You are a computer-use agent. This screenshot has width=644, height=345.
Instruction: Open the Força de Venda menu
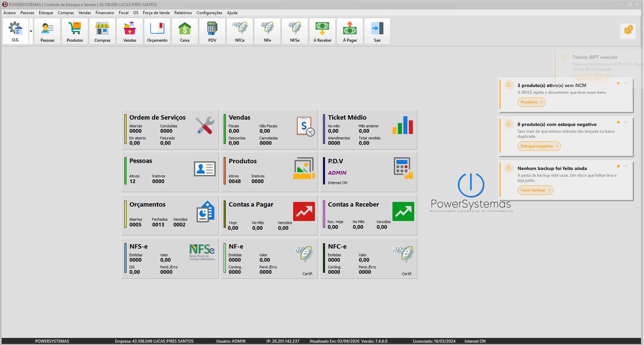pos(156,13)
